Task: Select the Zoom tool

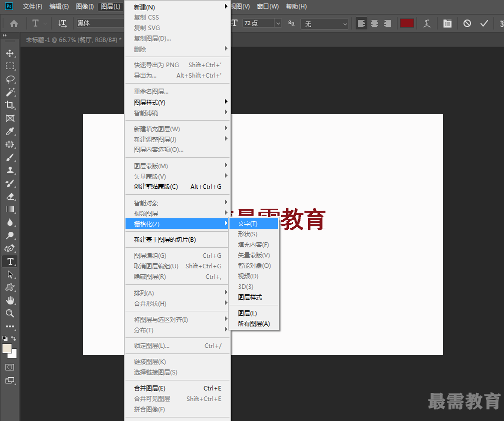Action: [x=10, y=313]
